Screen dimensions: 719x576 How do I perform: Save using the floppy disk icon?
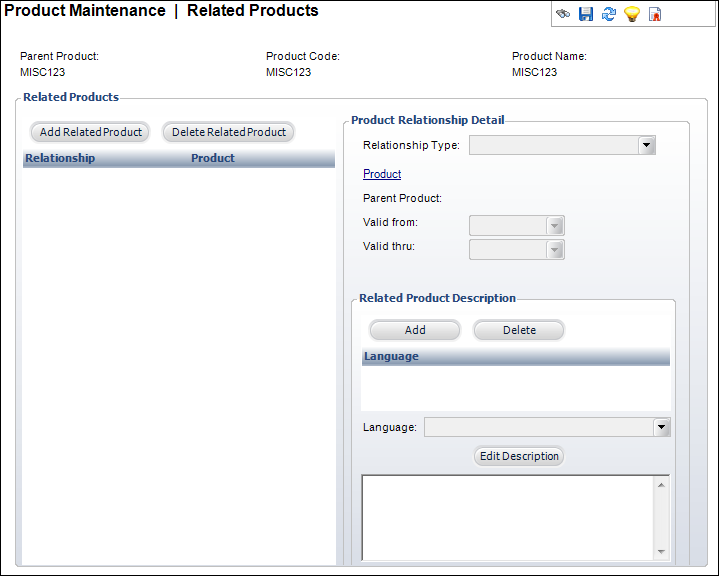(586, 14)
